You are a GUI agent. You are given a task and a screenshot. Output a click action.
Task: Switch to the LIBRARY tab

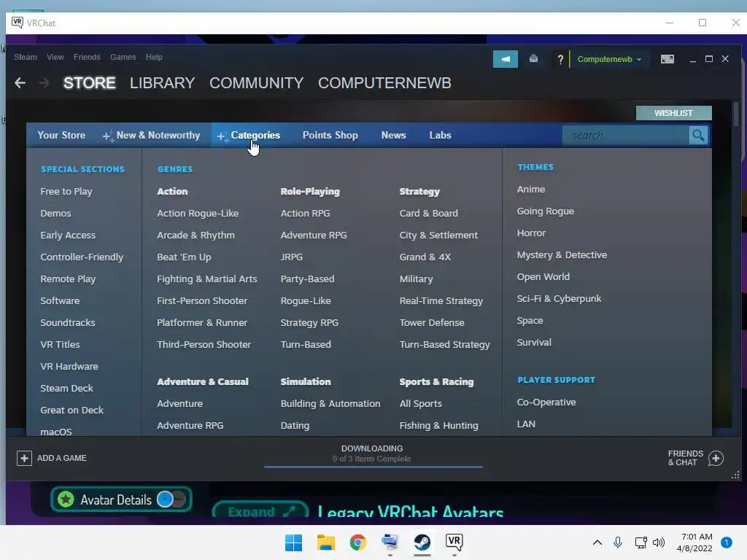point(163,83)
